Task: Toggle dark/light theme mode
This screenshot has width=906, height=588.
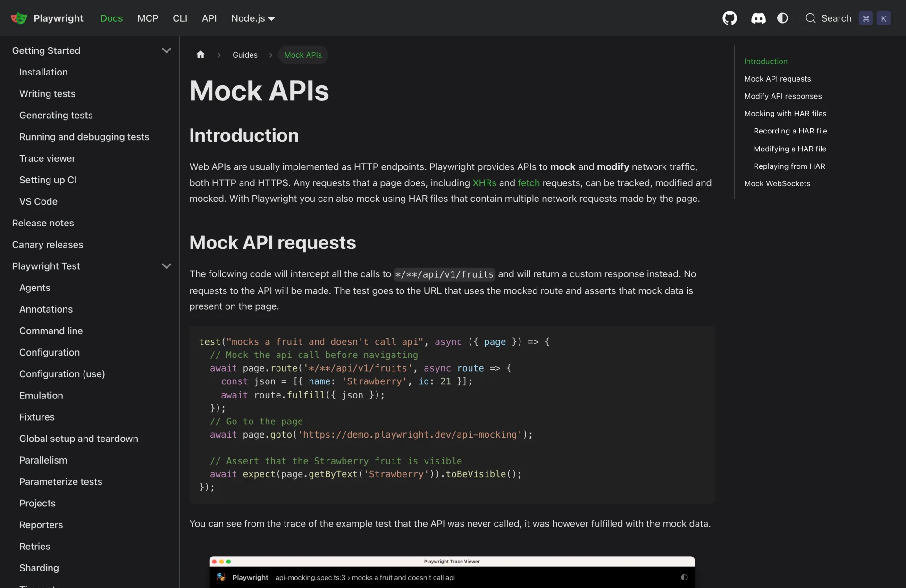Action: tap(782, 18)
